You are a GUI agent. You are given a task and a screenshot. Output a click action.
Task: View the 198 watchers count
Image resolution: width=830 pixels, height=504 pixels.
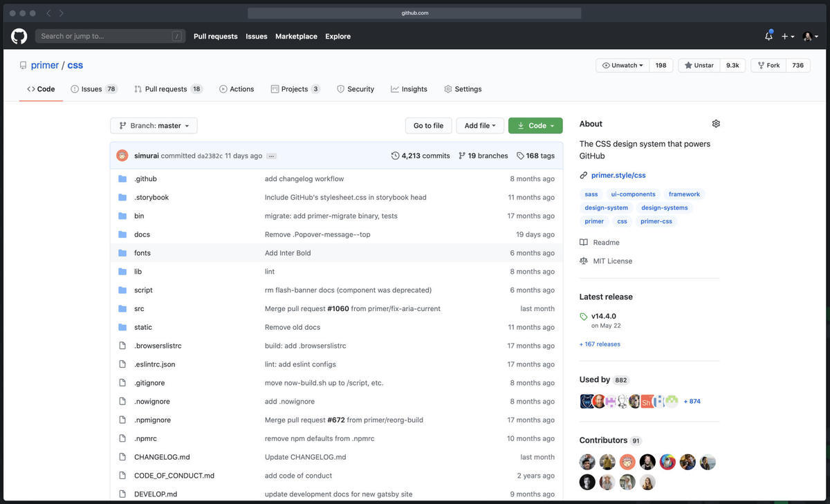click(x=661, y=66)
